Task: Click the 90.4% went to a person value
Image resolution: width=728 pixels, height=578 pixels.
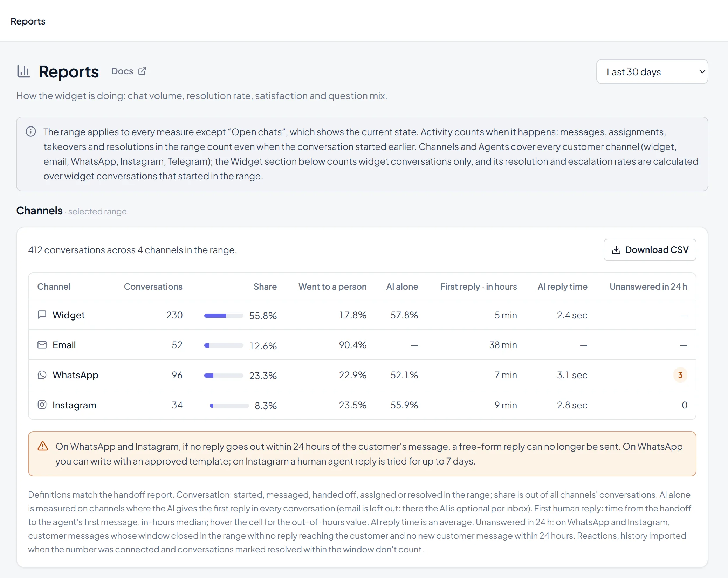Action: pos(352,345)
